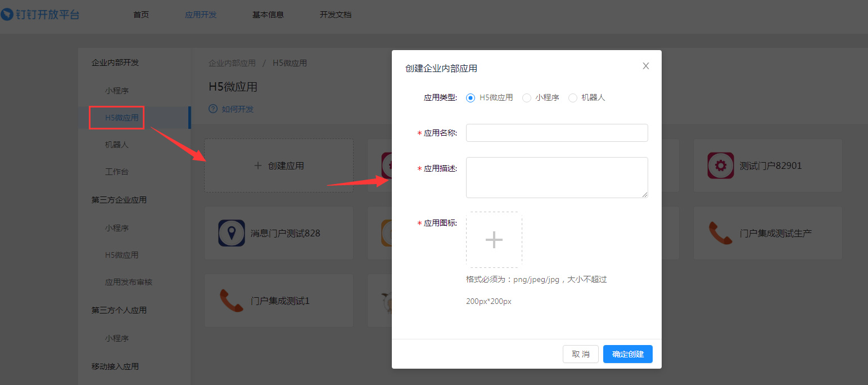Open the 门户集成测试生产 app name
This screenshot has height=385, width=868.
(x=776, y=233)
